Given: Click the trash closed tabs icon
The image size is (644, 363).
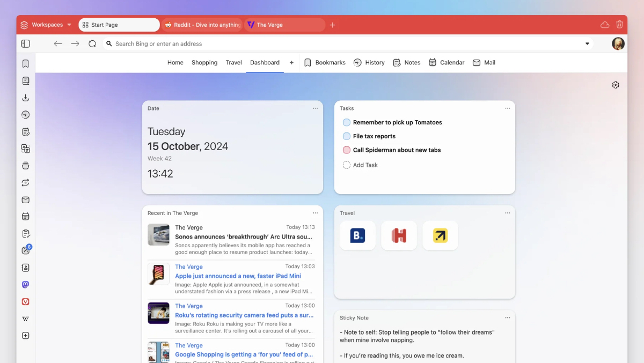Looking at the screenshot, I should tap(619, 25).
